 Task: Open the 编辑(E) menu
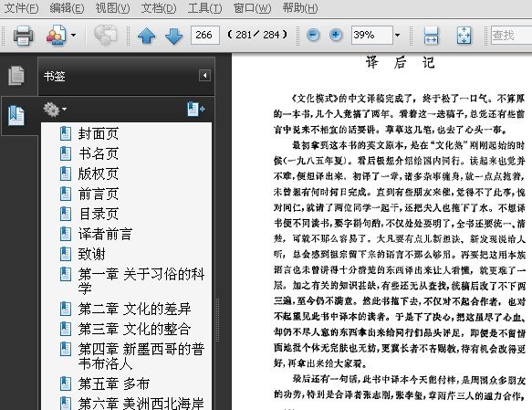pyautogui.click(x=67, y=7)
